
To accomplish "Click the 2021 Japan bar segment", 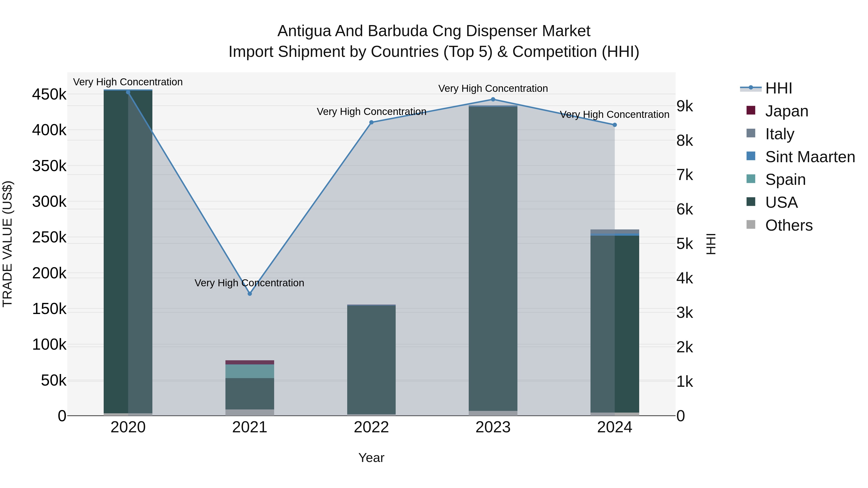I will pos(250,362).
